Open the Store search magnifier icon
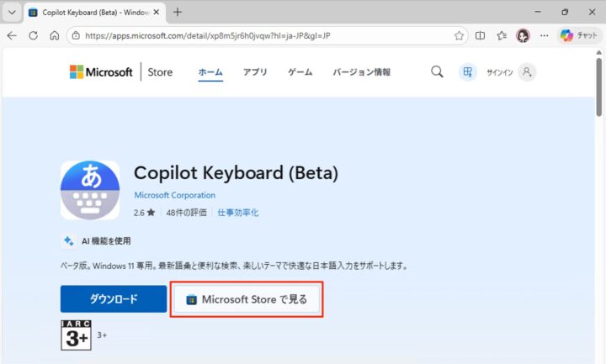Image resolution: width=606 pixels, height=364 pixels. pos(437,72)
